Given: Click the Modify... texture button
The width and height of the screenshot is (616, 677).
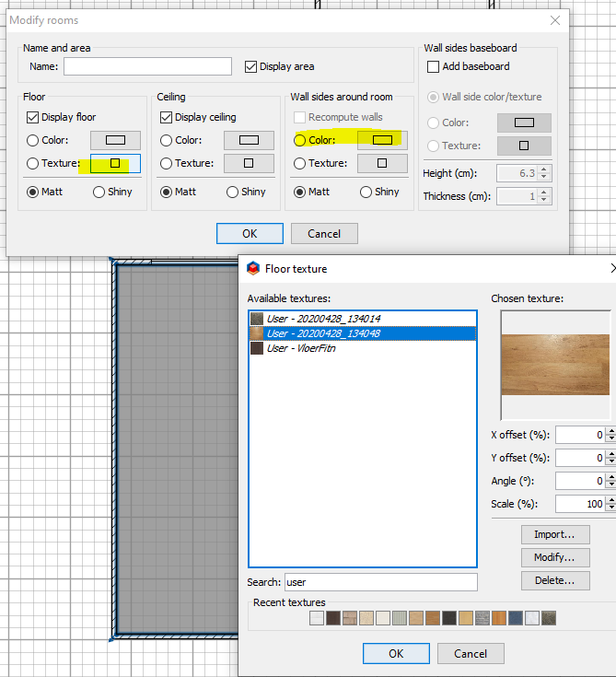Looking at the screenshot, I should pos(555,557).
